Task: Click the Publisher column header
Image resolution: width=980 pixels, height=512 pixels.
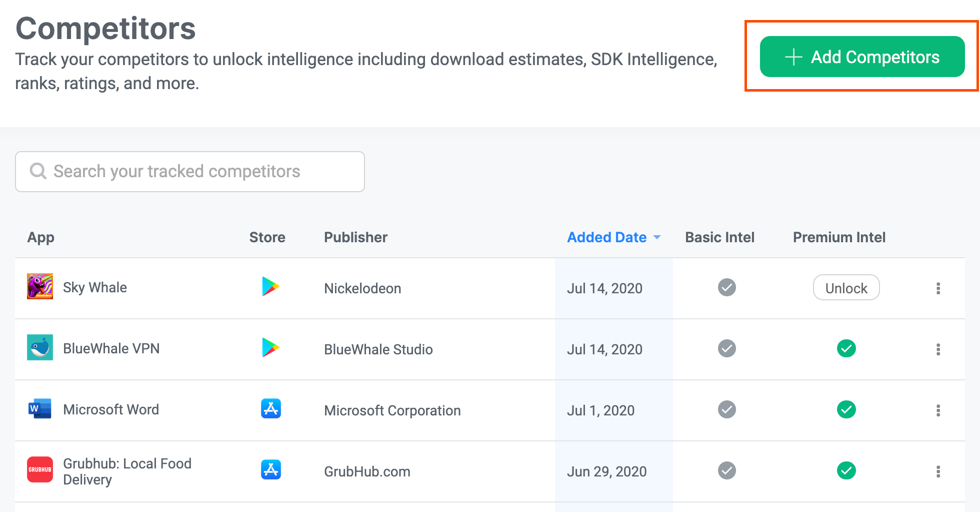Action: click(355, 237)
